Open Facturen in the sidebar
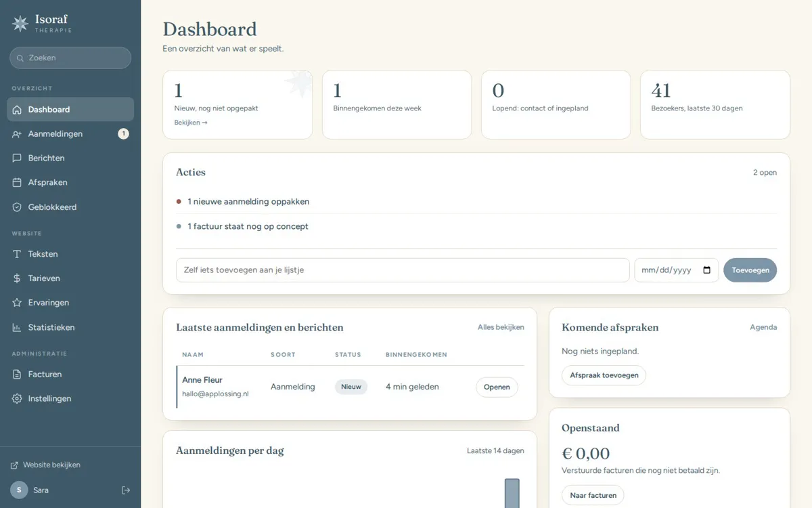Image resolution: width=812 pixels, height=508 pixels. click(x=70, y=374)
